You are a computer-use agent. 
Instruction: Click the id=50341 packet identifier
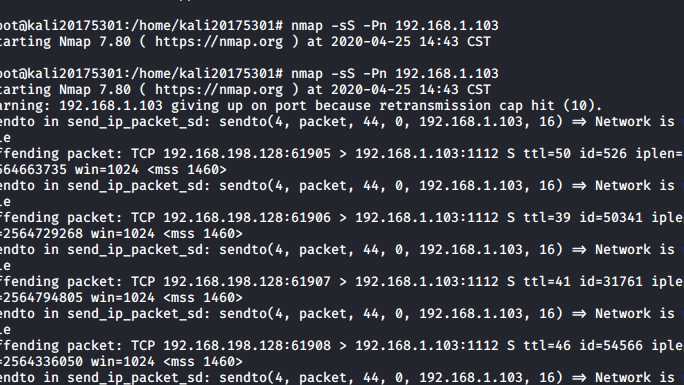tap(611, 218)
